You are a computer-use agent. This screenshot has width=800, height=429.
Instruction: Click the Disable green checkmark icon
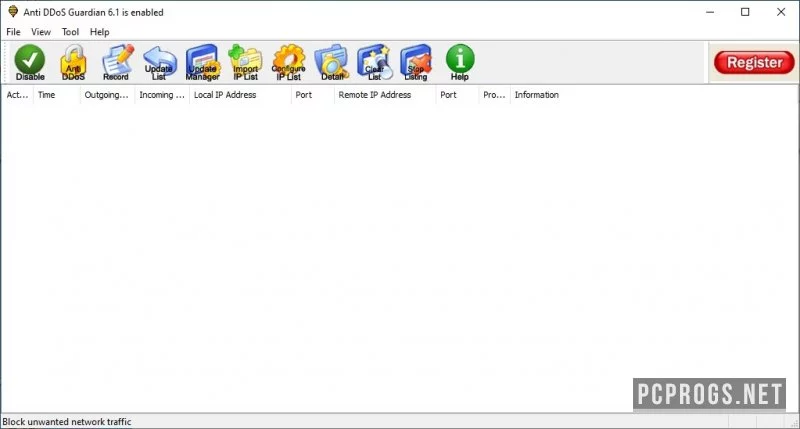(30, 62)
